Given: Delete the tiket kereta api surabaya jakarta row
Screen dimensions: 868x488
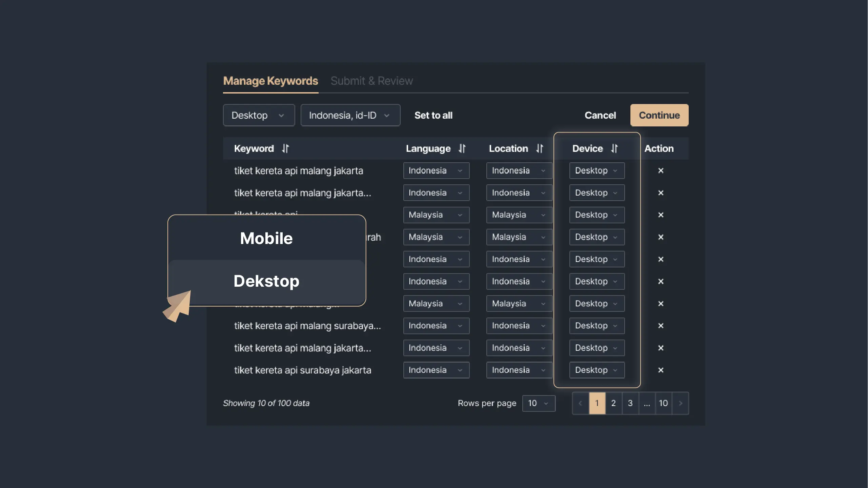Looking at the screenshot, I should [661, 370].
